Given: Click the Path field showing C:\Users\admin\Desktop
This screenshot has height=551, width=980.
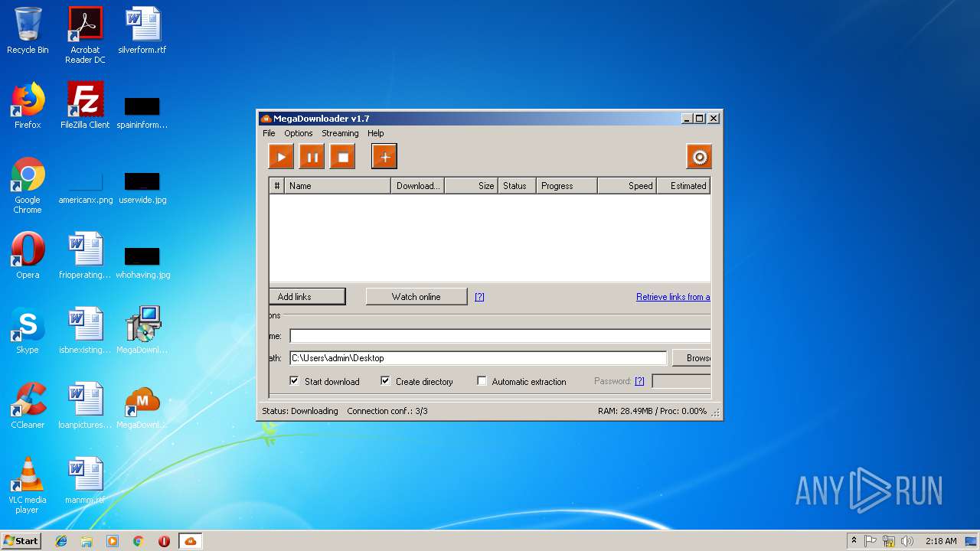Looking at the screenshot, I should point(478,358).
